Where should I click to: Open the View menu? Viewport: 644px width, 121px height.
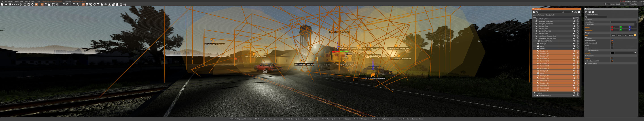tap(22, 1)
